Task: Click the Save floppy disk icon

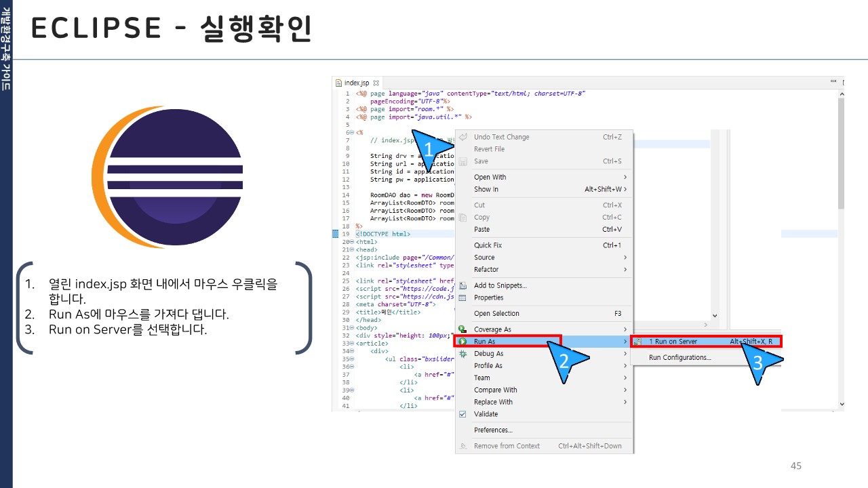Action: [463, 161]
